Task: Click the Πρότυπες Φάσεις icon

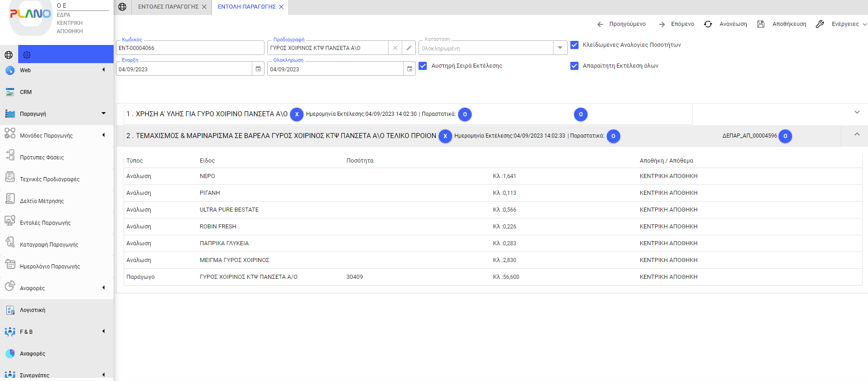Action: 10,155
